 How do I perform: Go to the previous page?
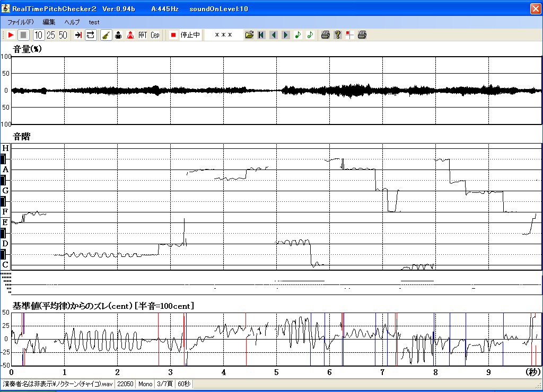[x=274, y=35]
